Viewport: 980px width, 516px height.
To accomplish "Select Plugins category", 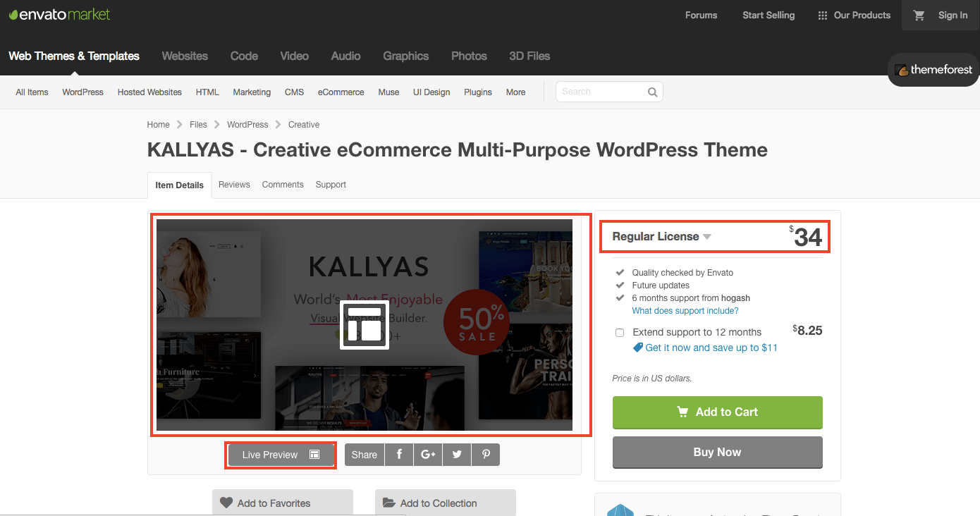I will point(478,92).
